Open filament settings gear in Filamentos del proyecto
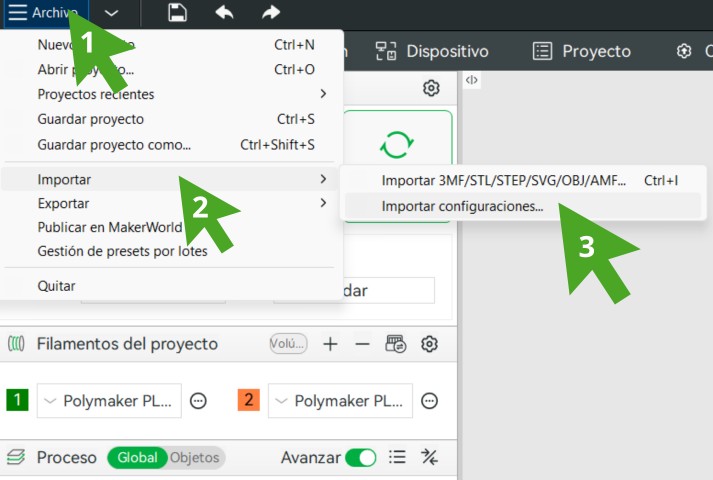 point(429,344)
